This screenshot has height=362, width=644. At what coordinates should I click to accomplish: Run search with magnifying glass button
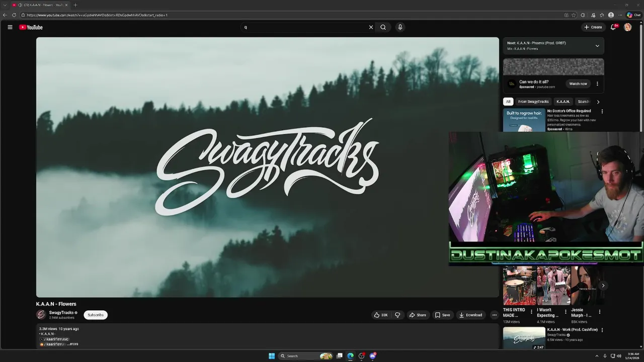383,27
